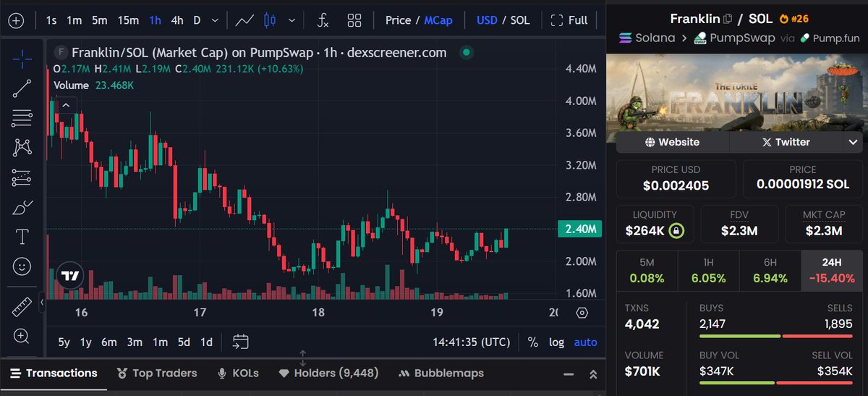Open the Full screen chart mode

[x=569, y=20]
